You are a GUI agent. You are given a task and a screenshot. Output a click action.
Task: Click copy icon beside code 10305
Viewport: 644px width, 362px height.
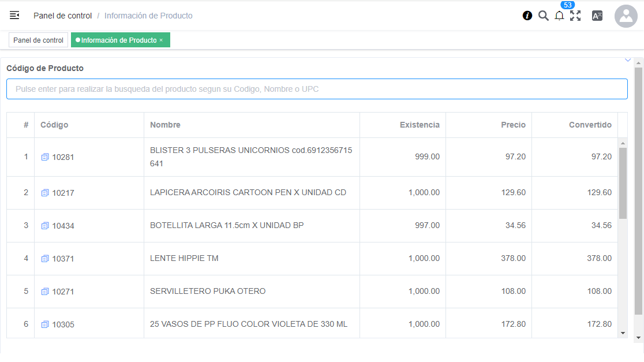[x=45, y=324]
